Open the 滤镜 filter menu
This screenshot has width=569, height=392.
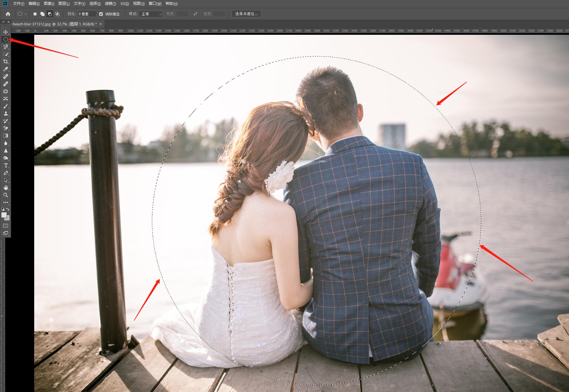click(x=110, y=3)
